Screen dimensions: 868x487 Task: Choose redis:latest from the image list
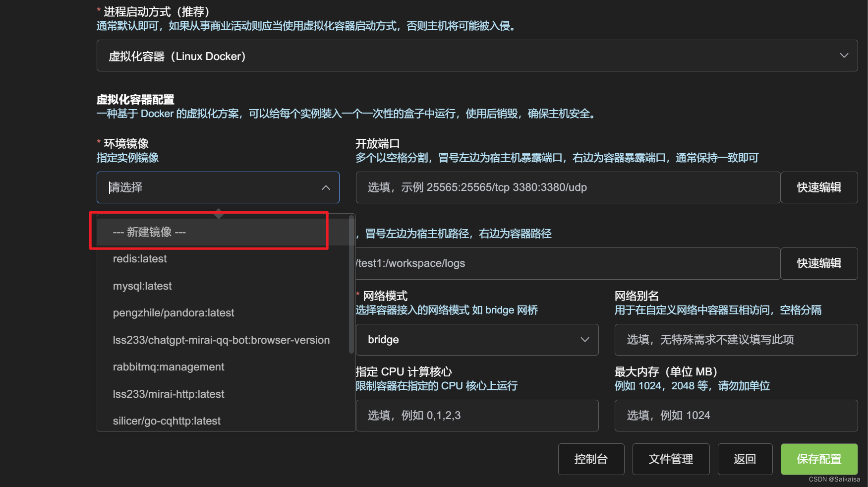[x=223, y=259]
